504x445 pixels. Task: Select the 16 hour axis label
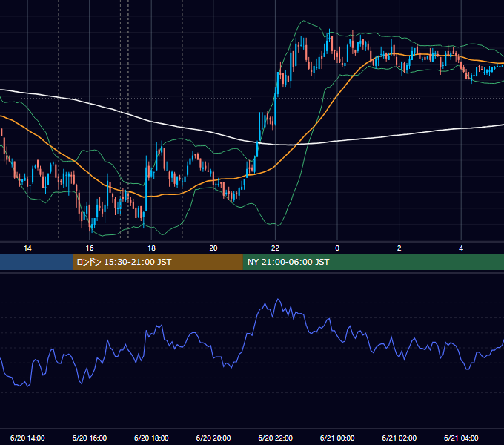coord(90,248)
